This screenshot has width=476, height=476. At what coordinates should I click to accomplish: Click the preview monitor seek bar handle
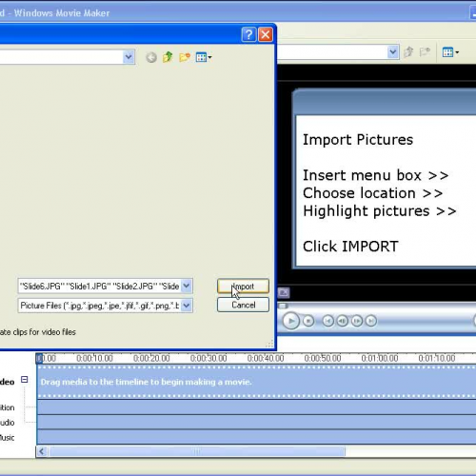(x=283, y=306)
